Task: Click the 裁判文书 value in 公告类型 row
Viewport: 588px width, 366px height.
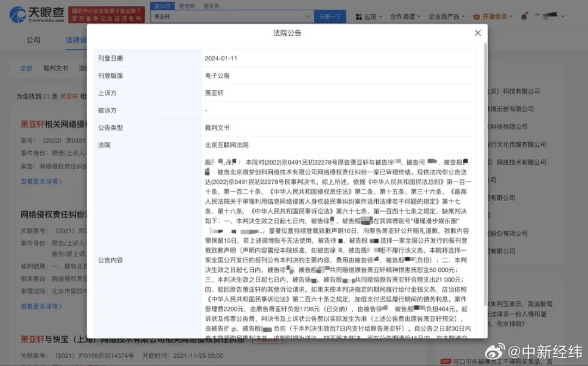Action: point(217,128)
